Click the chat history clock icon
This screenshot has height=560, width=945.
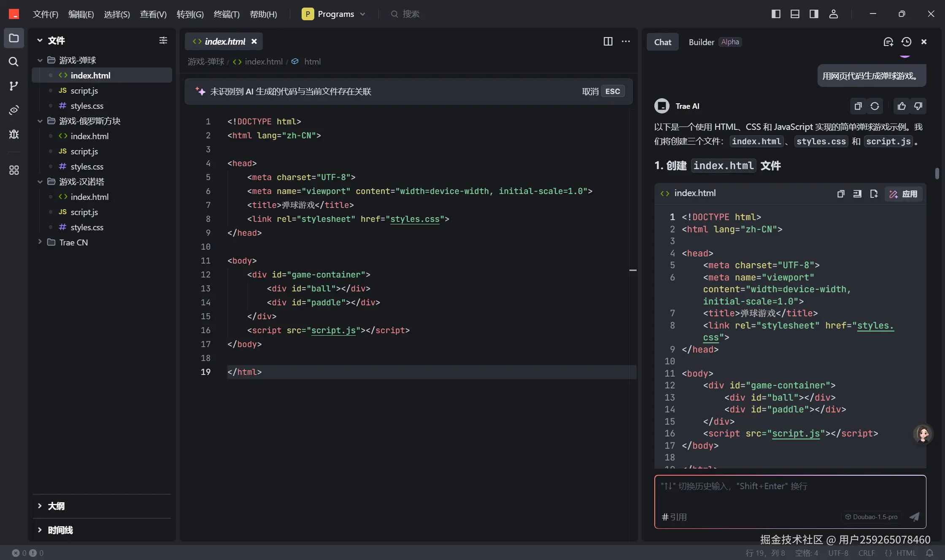click(x=906, y=42)
